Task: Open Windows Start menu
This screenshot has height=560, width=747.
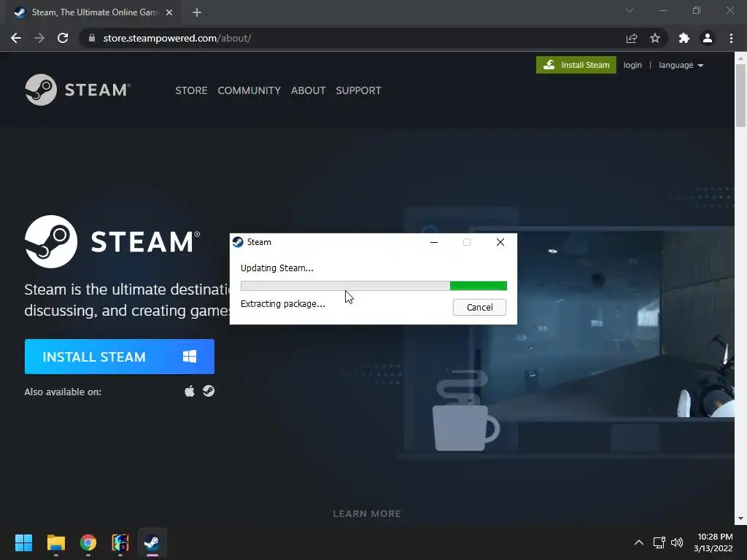Action: pyautogui.click(x=23, y=542)
